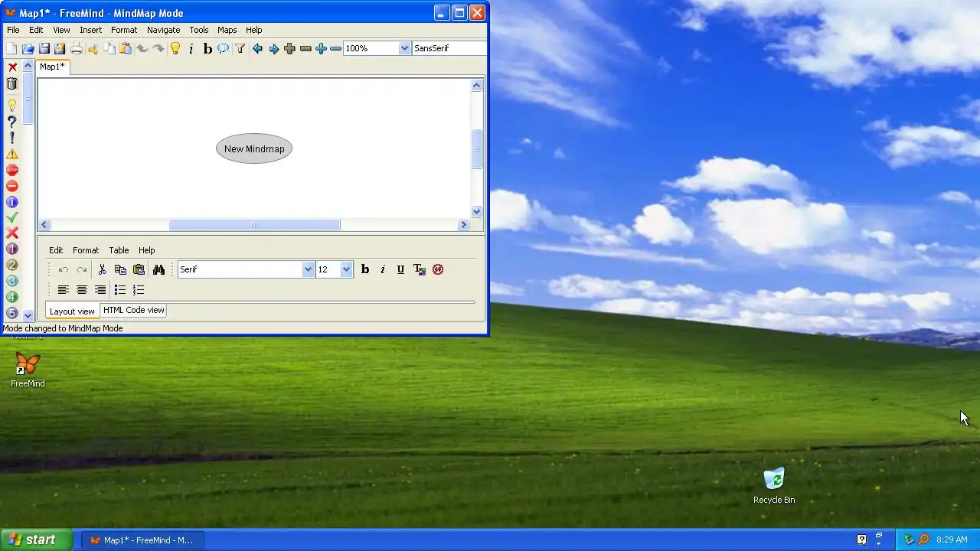Click the dark minus fold-all icon
This screenshot has height=551, width=980.
point(305,48)
